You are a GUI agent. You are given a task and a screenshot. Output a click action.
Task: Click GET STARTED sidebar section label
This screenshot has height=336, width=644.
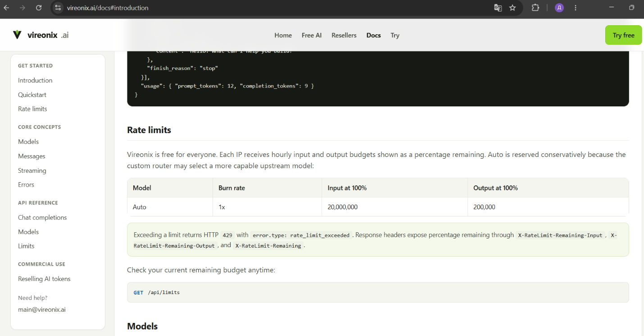tap(35, 66)
